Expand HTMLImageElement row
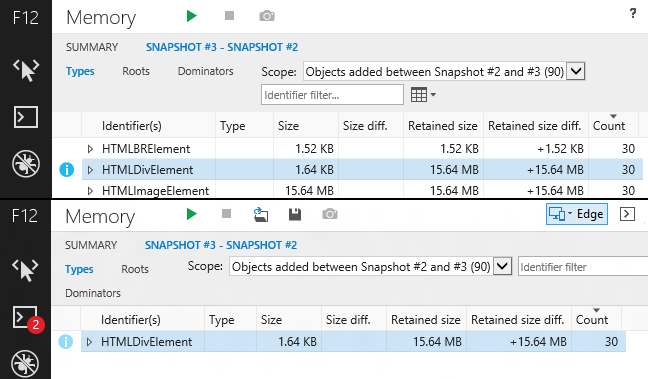This screenshot has height=379, width=648. tap(90, 191)
